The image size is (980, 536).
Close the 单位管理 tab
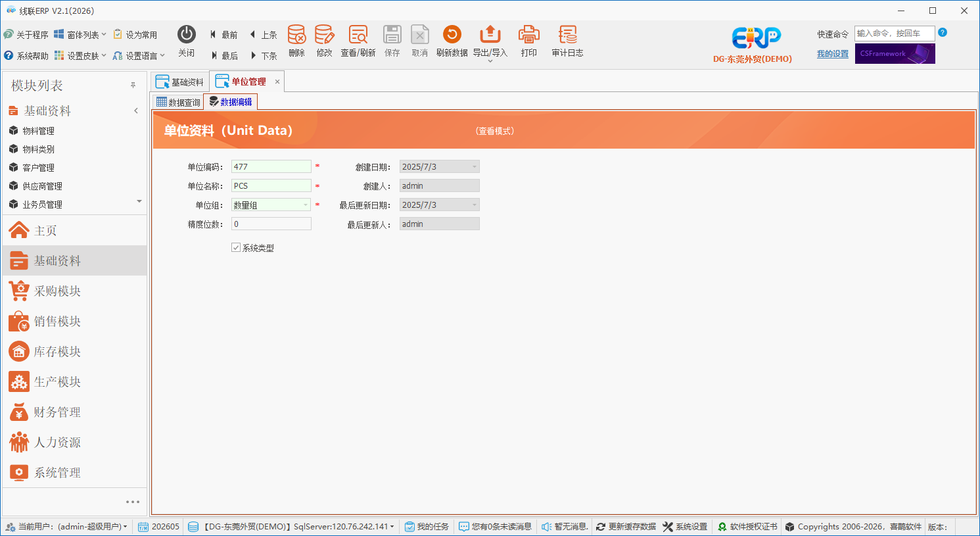coord(277,82)
